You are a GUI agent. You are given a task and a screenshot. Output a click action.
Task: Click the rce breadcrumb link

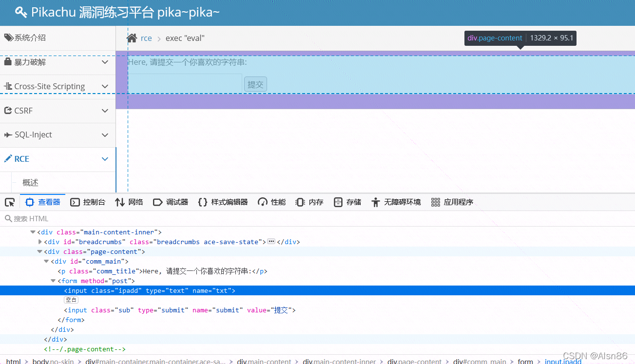point(146,38)
